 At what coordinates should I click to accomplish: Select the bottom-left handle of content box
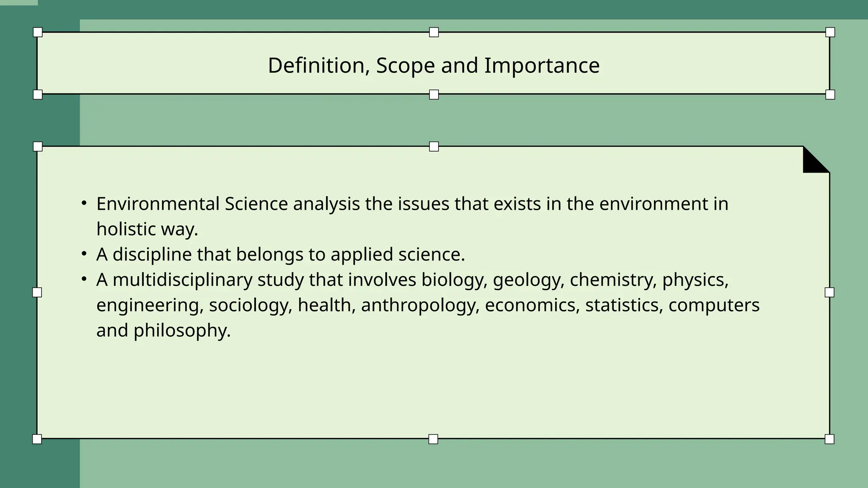[37, 439]
